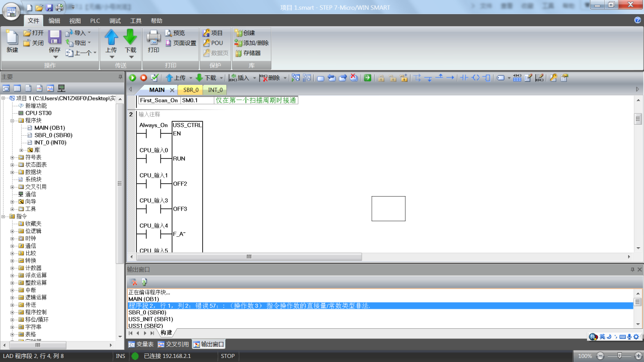Collapse the Program Block (程序块) tree node
Viewport: 644px width, 362px height.
click(x=13, y=121)
